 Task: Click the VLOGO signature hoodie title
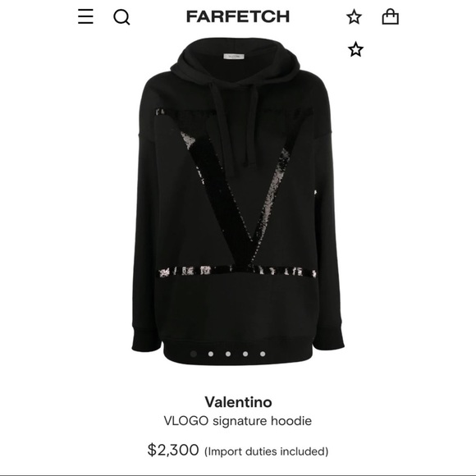(238, 421)
